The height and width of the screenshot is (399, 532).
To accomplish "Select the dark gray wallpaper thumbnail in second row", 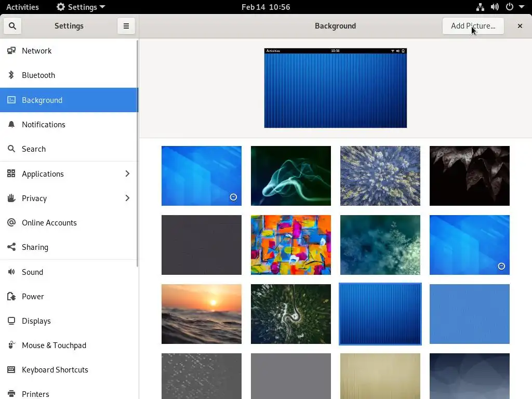I will click(202, 245).
